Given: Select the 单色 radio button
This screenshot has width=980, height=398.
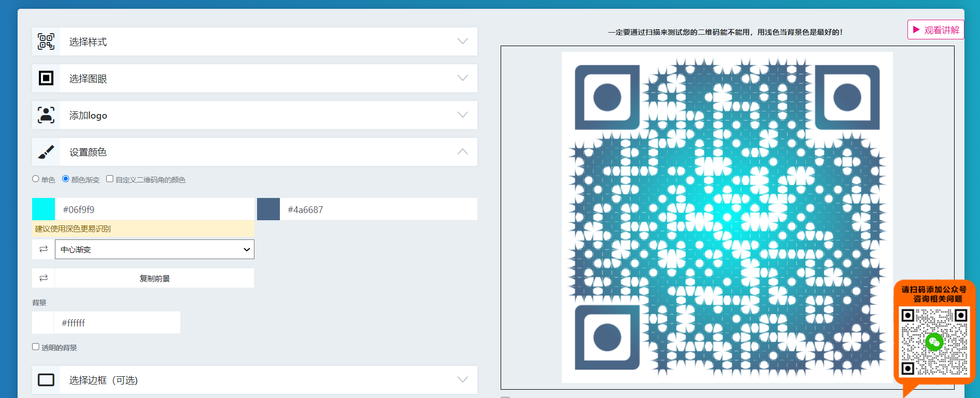Looking at the screenshot, I should (x=36, y=179).
